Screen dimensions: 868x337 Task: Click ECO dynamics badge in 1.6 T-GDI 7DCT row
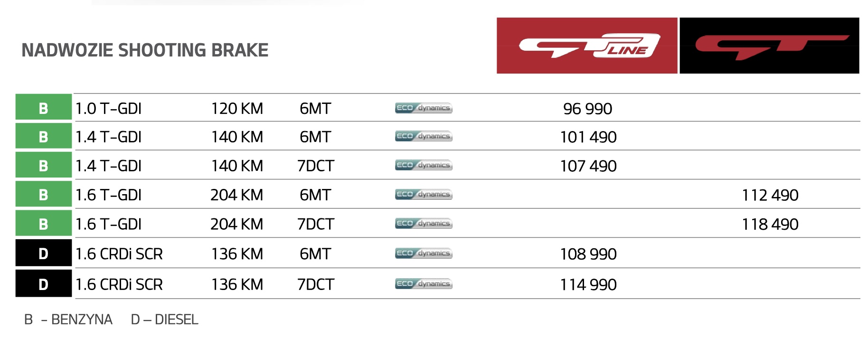click(x=424, y=224)
